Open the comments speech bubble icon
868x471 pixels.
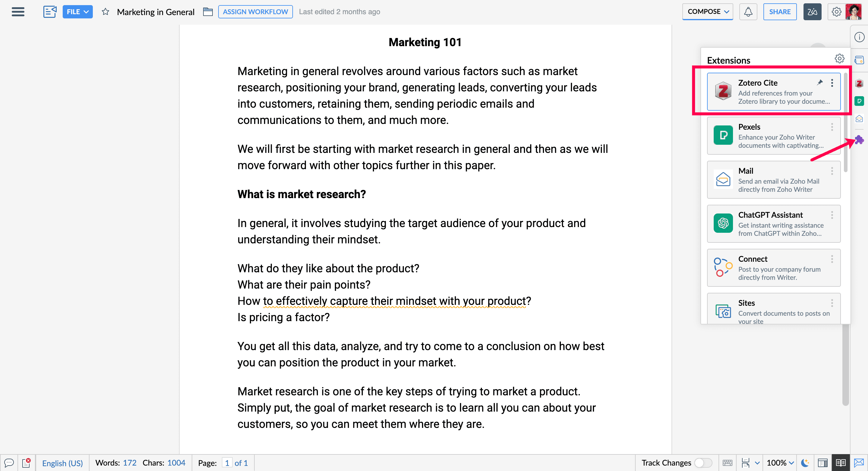click(9, 463)
